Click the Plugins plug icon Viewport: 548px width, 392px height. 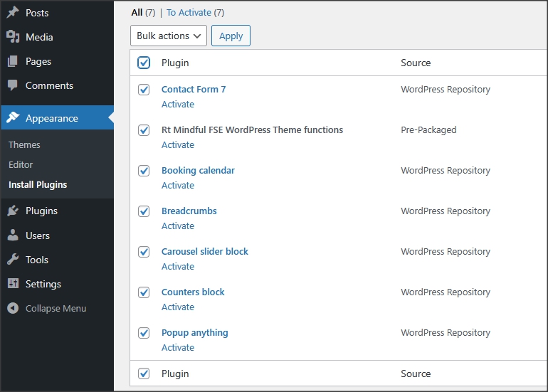13,211
